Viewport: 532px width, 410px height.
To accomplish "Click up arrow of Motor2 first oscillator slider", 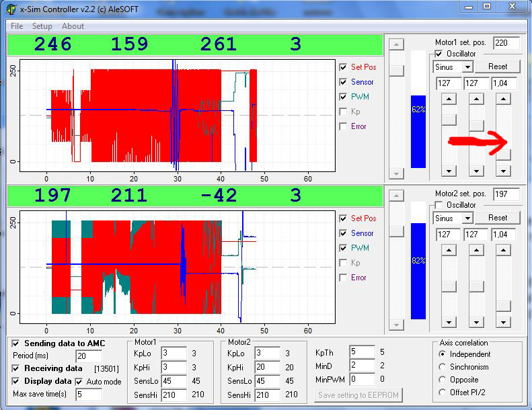I will (449, 250).
